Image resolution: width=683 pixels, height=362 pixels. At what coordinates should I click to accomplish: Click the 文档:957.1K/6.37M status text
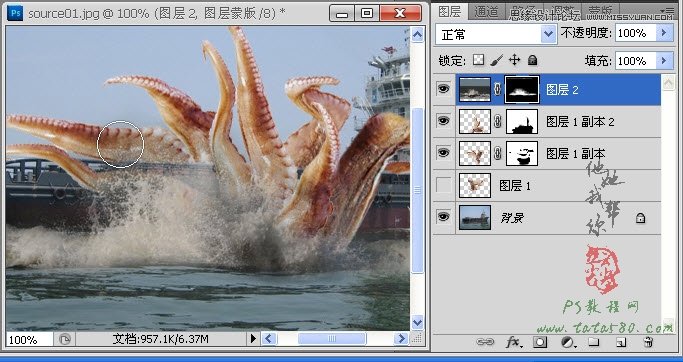[160, 338]
